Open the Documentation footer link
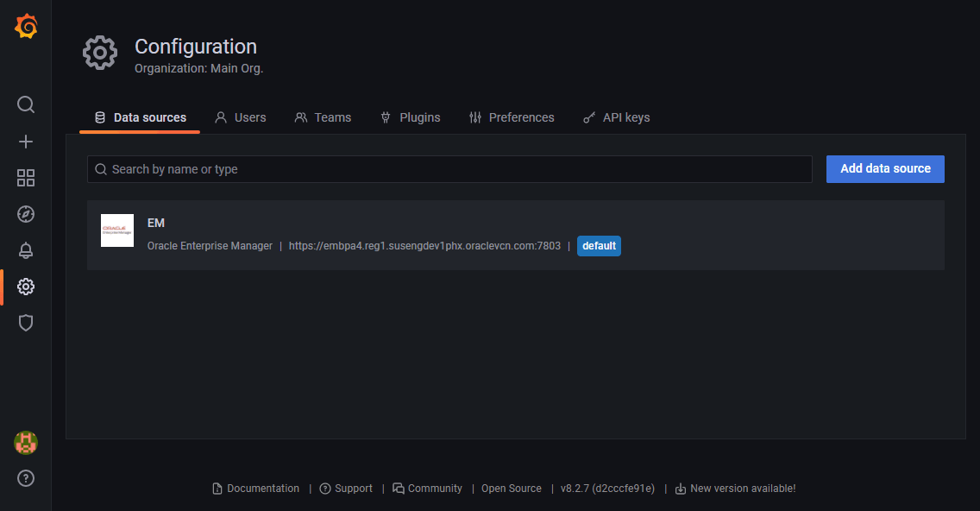The image size is (980, 511). tap(255, 488)
